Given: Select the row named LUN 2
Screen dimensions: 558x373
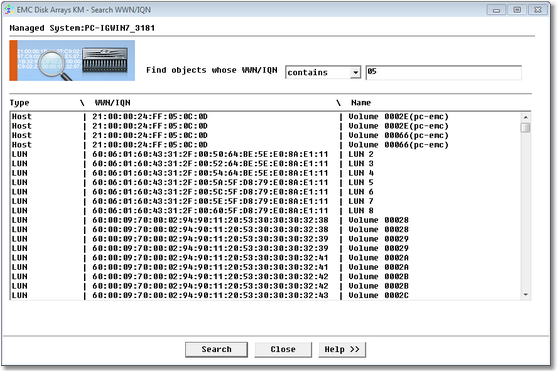Looking at the screenshot, I should tap(265, 154).
